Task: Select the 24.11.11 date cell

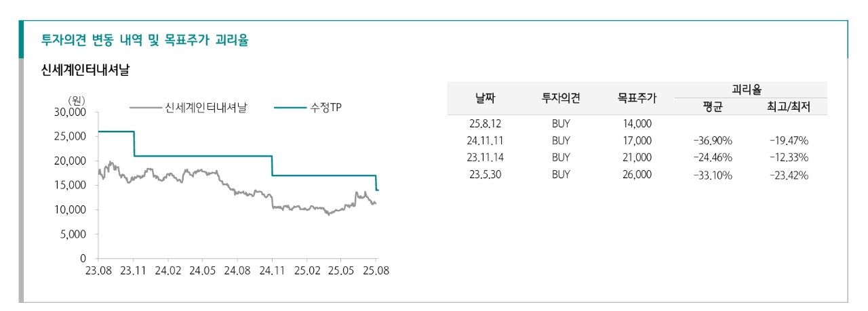Action: (485, 141)
